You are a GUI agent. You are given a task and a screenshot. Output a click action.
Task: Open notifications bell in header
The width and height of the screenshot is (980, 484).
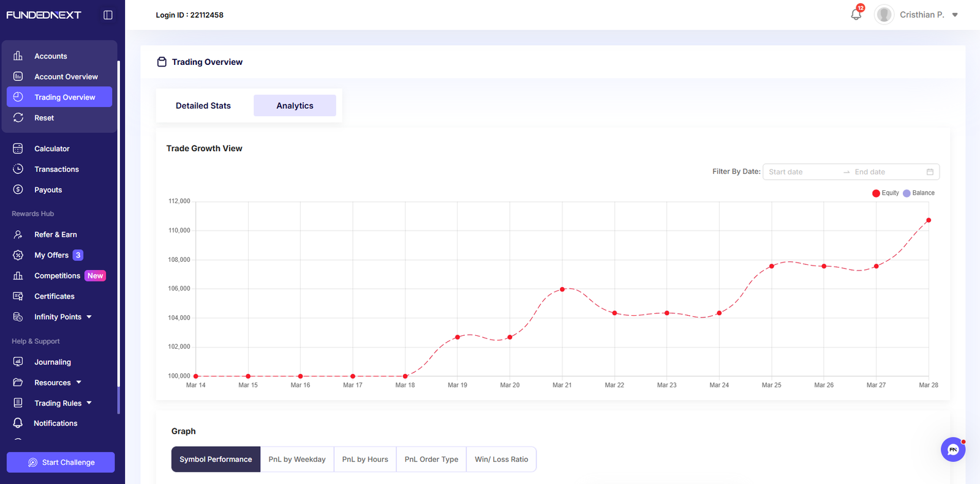coord(856,14)
